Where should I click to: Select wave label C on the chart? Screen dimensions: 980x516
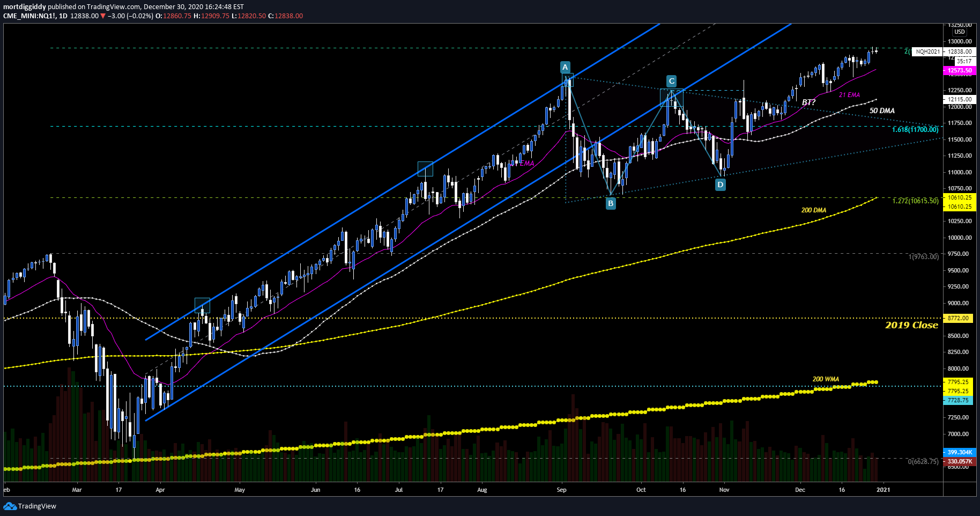(671, 81)
